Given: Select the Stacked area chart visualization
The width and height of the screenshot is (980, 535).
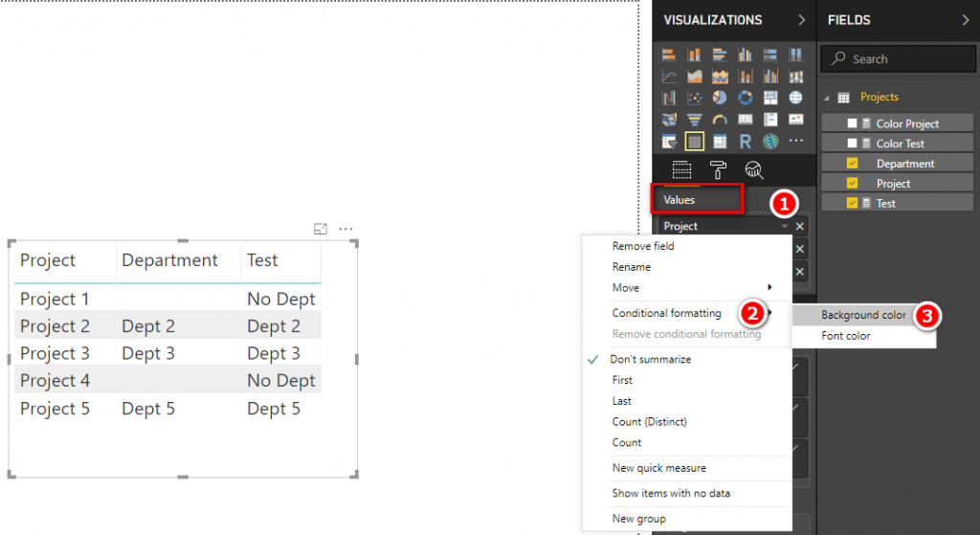Looking at the screenshot, I should (720, 77).
